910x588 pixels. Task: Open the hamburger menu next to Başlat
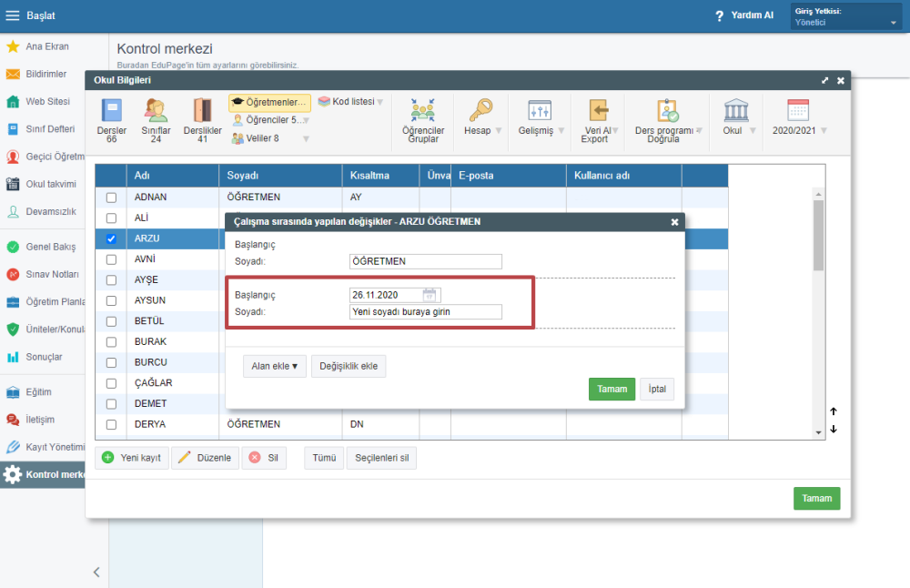click(13, 15)
